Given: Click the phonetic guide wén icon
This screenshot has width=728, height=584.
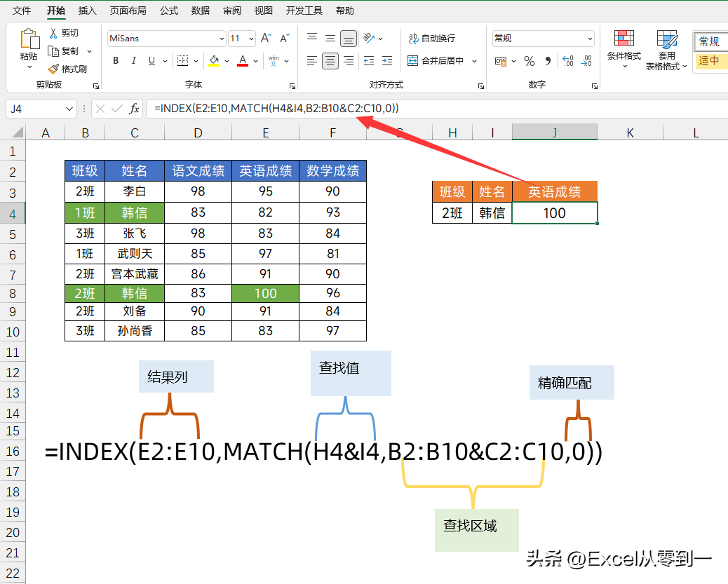Looking at the screenshot, I should [x=274, y=60].
